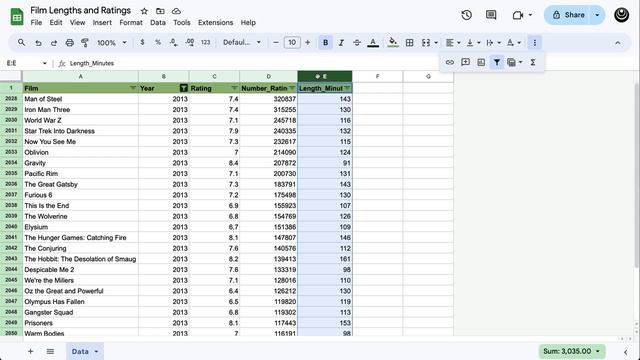Open the Rating column filter dropdown
The height and width of the screenshot is (360, 640).
234,88
